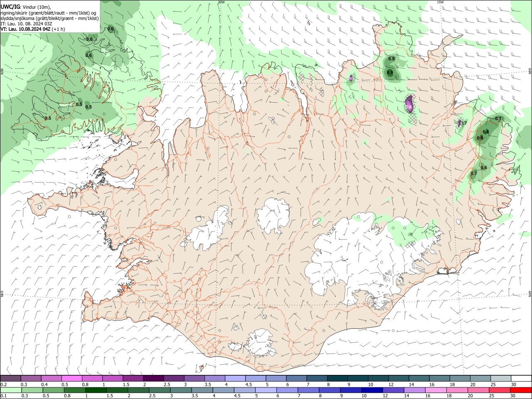
Task: Click the red-pink 25 swatch in lower legend row
Action: [x=500, y=390]
